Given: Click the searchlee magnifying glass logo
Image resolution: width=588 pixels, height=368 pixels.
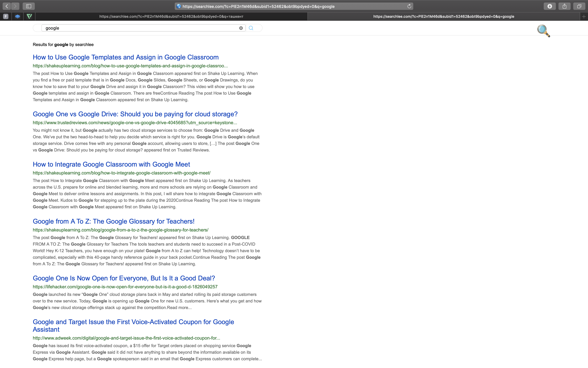Looking at the screenshot, I should click(544, 31).
